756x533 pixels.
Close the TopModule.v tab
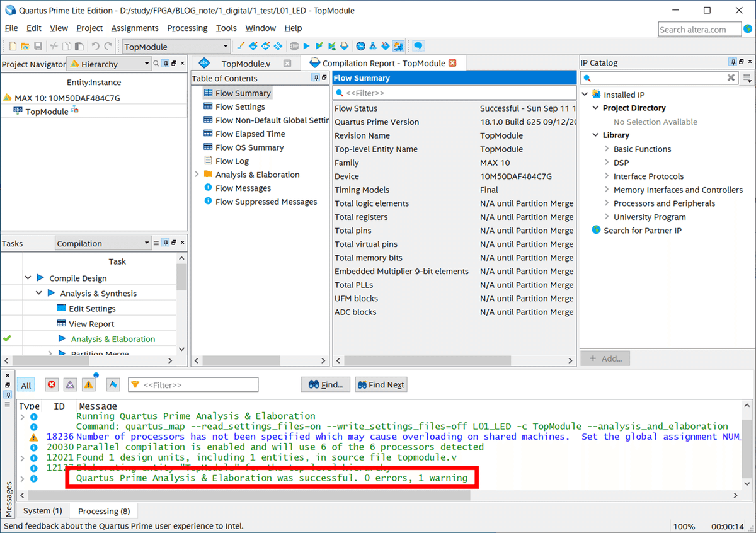287,64
